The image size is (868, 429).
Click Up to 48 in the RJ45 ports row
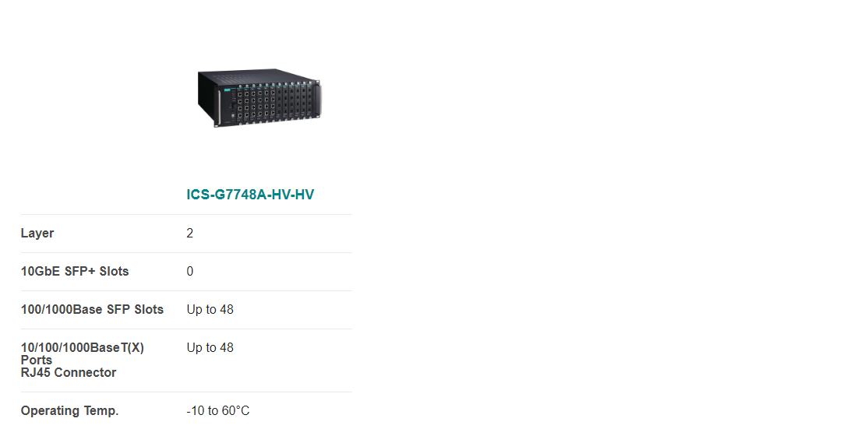pos(210,348)
